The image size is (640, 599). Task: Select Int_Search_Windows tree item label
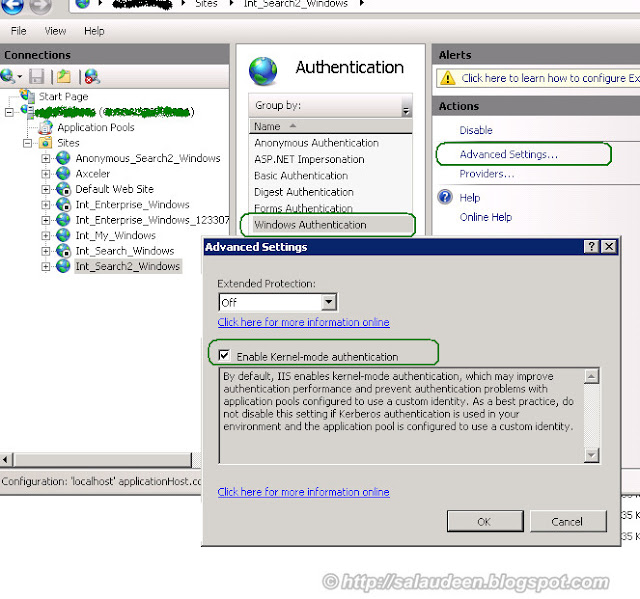[125, 251]
